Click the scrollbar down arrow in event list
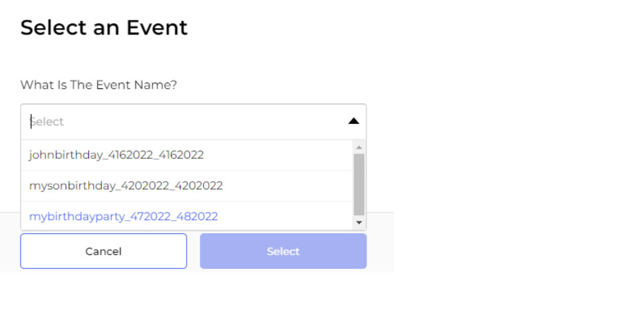Viewport: 644px width, 315px height. click(359, 223)
